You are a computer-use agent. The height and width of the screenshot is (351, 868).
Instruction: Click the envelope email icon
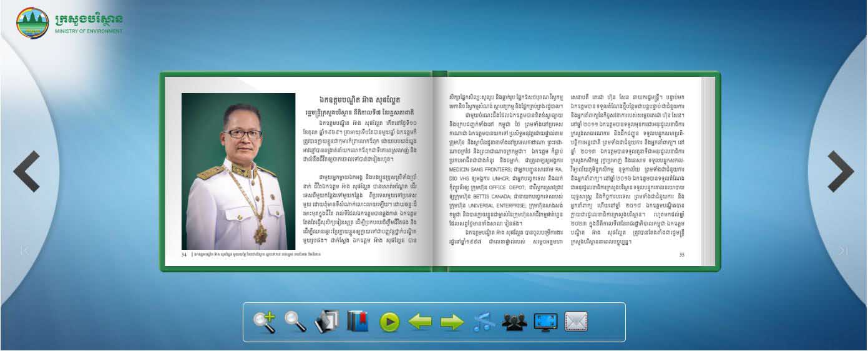click(577, 322)
